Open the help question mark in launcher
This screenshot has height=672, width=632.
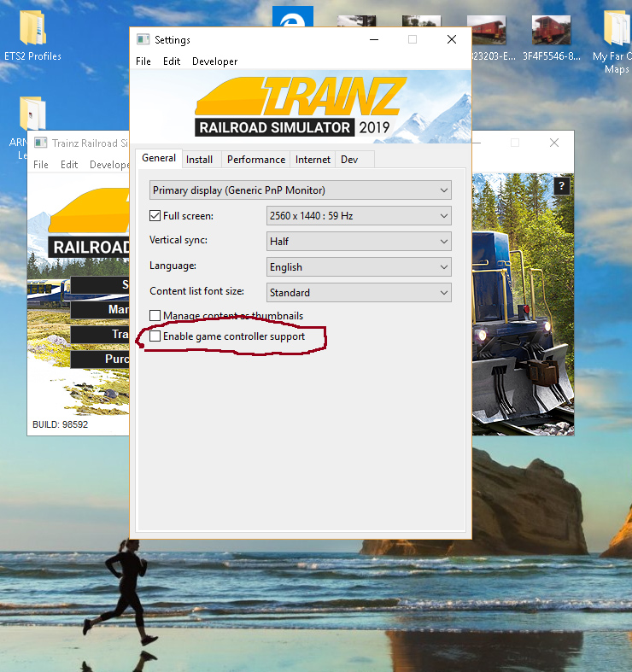[x=561, y=186]
